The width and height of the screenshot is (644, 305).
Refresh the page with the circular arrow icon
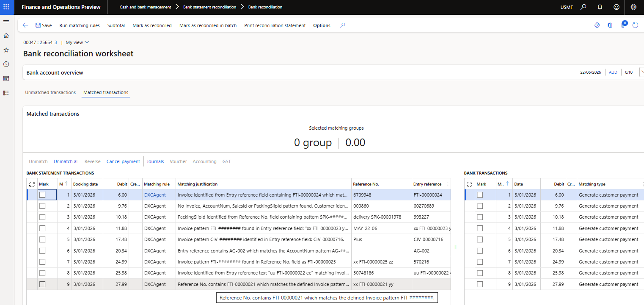[x=635, y=25]
